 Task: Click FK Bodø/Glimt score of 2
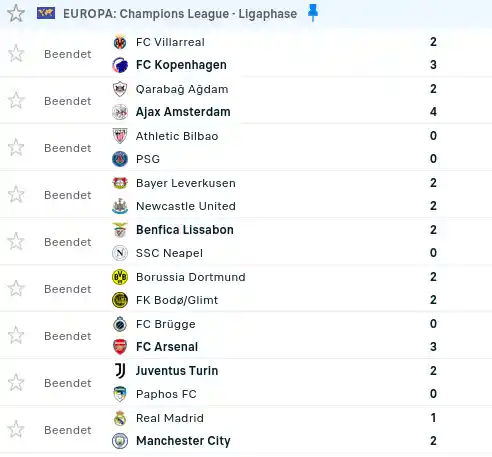tap(433, 300)
